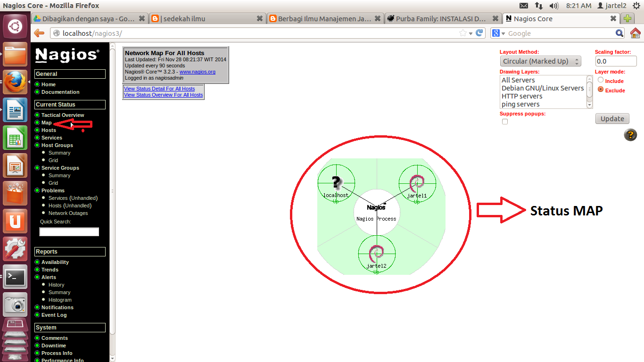644x362 pixels.
Task: Click inside the Scaling factor field
Action: [616, 61]
